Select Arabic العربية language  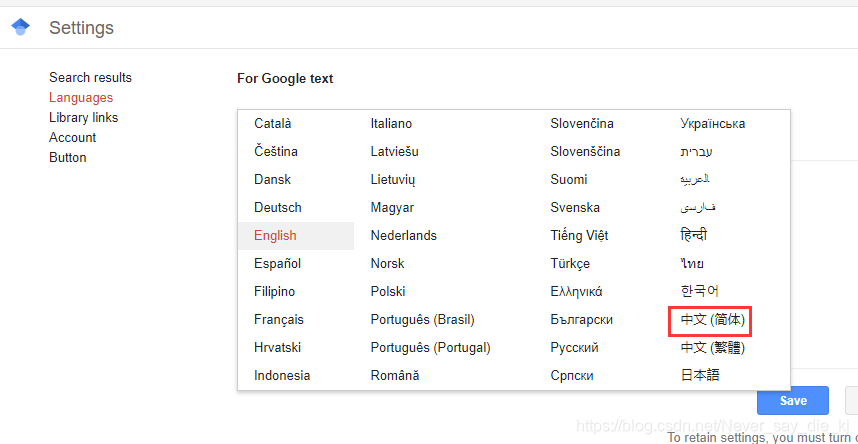coord(695,179)
